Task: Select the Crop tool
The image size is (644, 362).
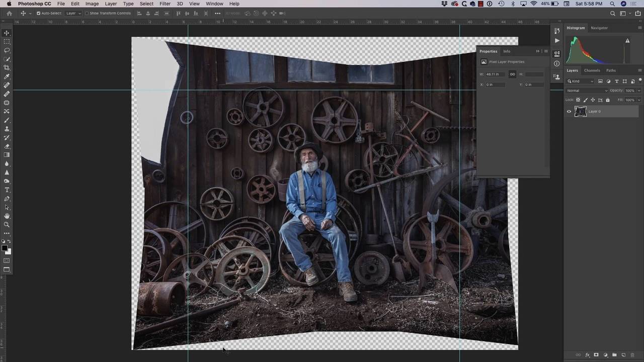Action: click(x=7, y=67)
